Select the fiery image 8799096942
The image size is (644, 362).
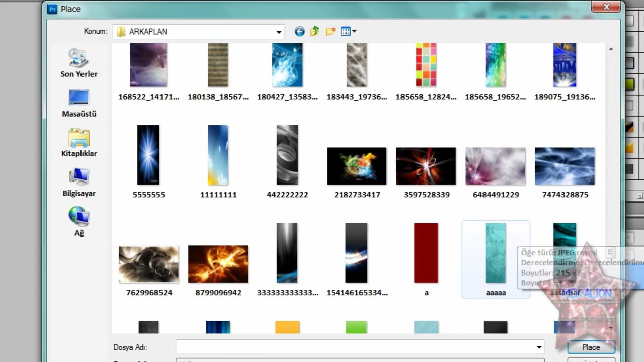coord(218,264)
